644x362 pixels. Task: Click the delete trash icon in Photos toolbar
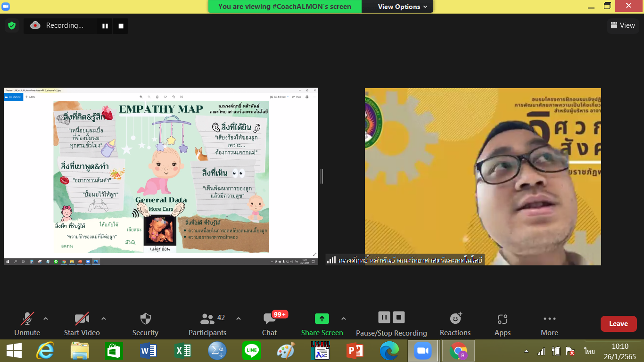[157, 97]
